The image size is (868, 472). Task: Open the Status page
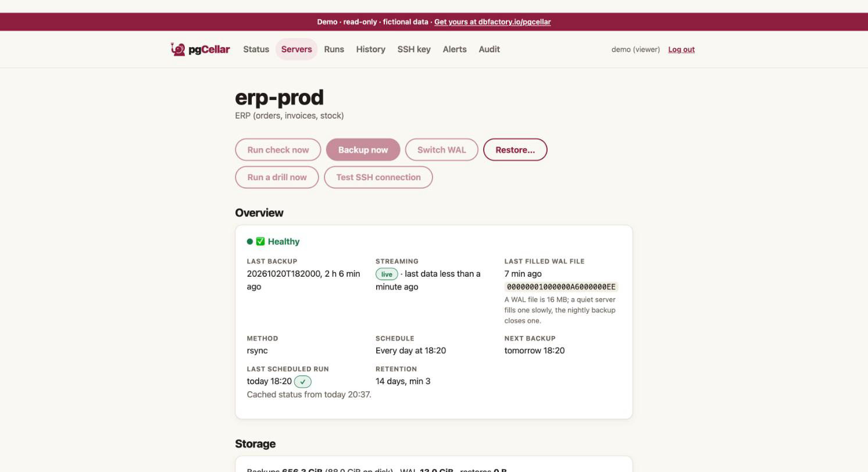(256, 49)
